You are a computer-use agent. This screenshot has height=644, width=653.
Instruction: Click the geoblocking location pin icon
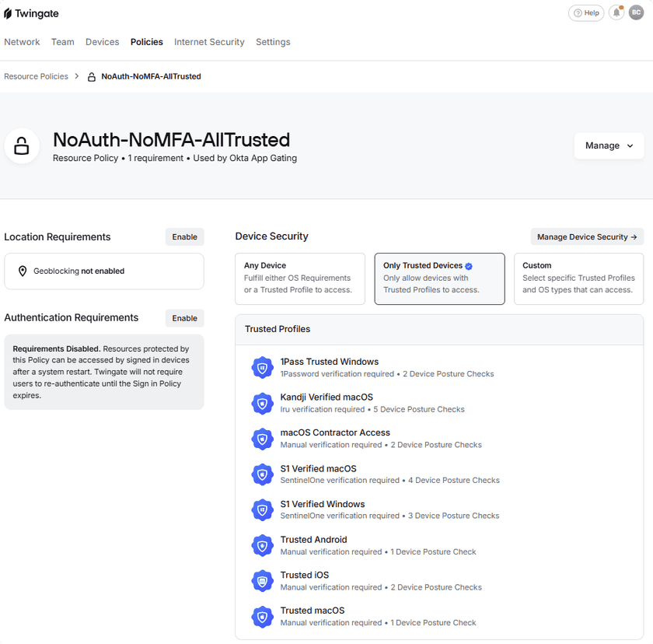23,271
